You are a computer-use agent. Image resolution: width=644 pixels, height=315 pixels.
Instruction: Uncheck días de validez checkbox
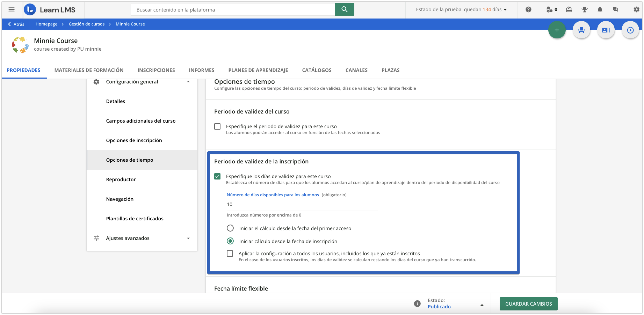217,176
